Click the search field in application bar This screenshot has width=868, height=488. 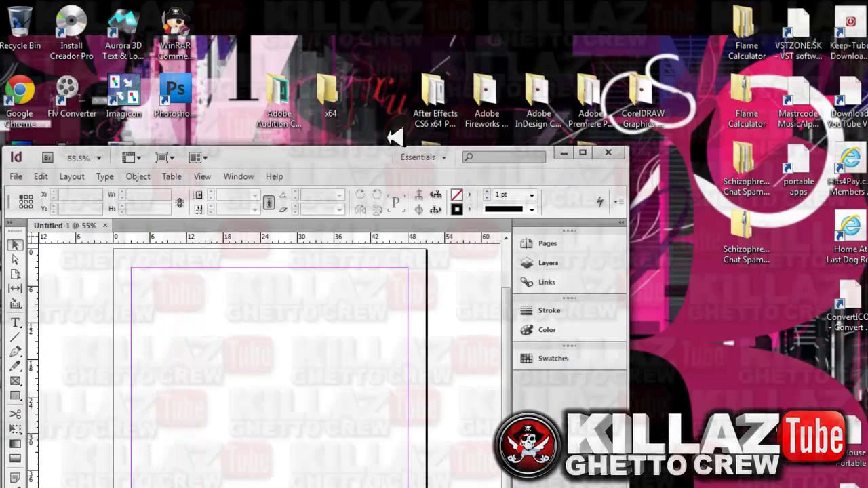[x=504, y=157]
